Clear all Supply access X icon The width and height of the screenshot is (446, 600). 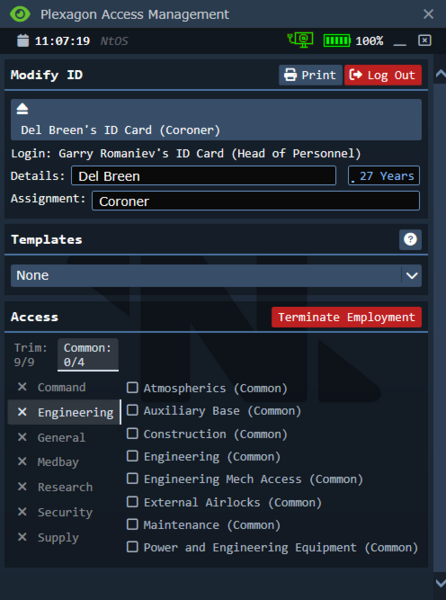(22, 537)
